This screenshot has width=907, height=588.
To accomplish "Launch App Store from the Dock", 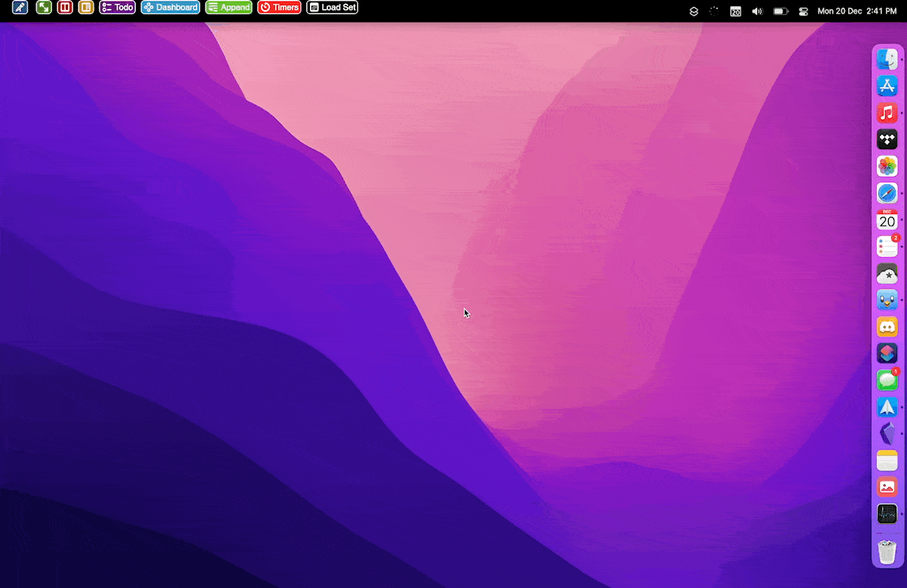I will [x=887, y=85].
